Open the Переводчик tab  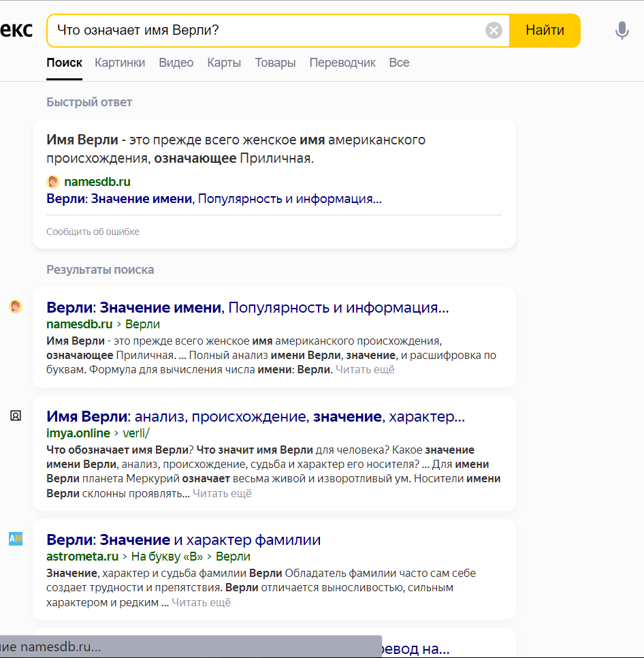342,63
